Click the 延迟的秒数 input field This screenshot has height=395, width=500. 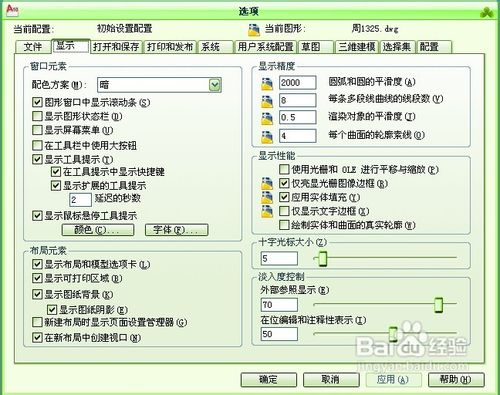coord(80,200)
